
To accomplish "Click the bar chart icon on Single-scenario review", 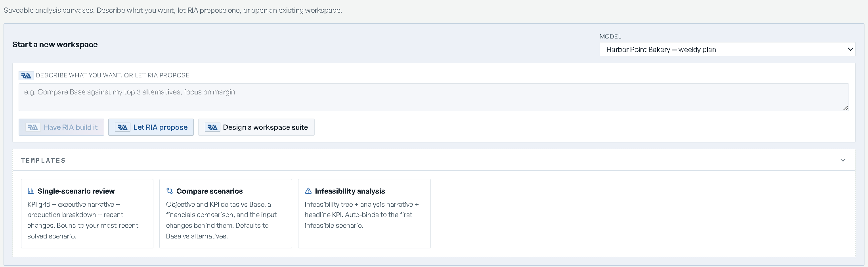I will [x=31, y=191].
